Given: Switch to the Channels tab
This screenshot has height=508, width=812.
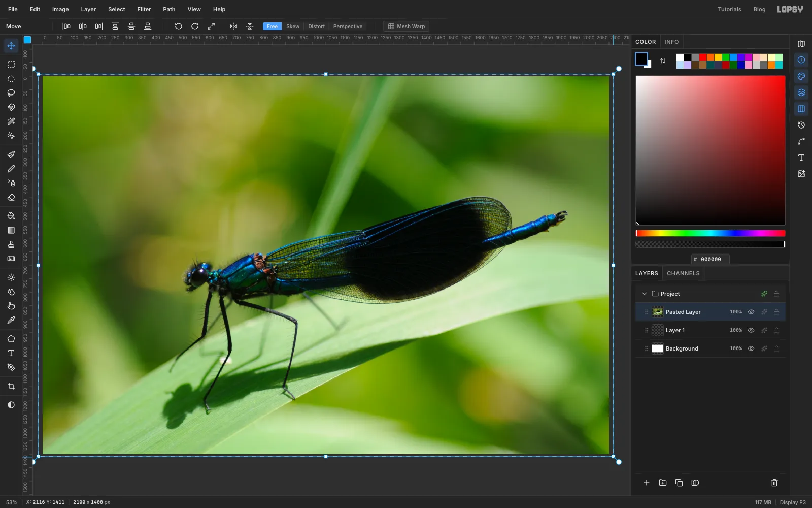Looking at the screenshot, I should tap(683, 273).
